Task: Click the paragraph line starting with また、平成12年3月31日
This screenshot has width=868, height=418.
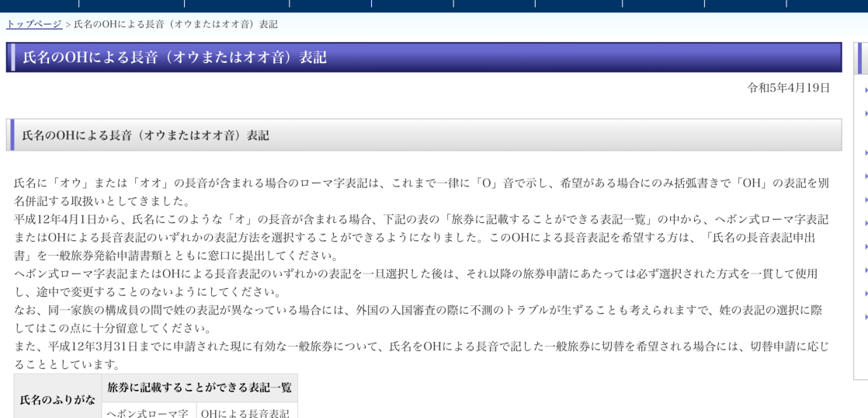Action: point(421,346)
